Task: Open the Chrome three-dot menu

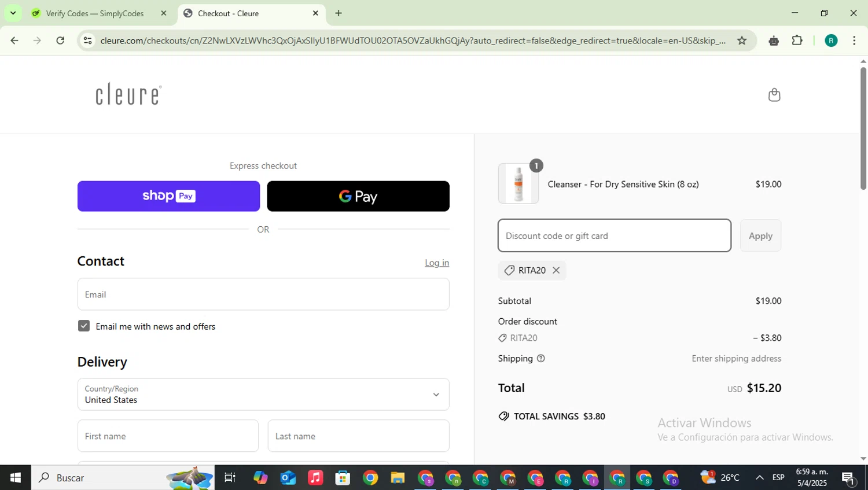Action: click(x=854, y=40)
